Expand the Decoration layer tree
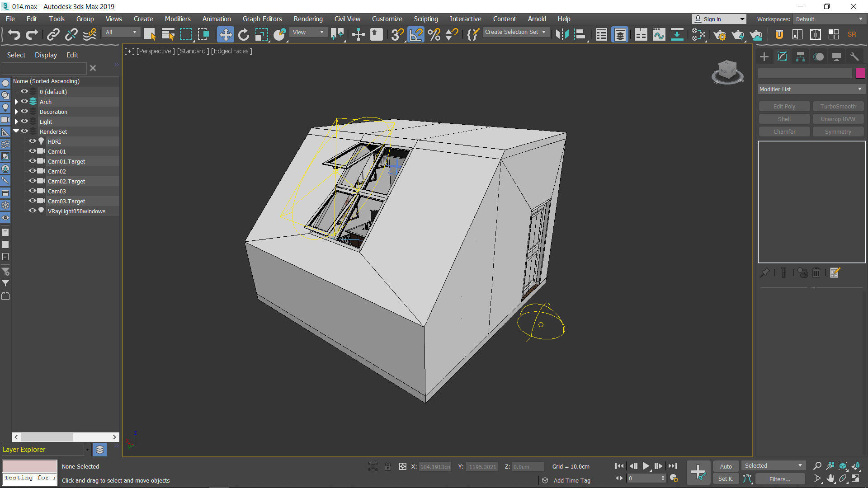Viewport: 868px width, 488px height. point(16,112)
